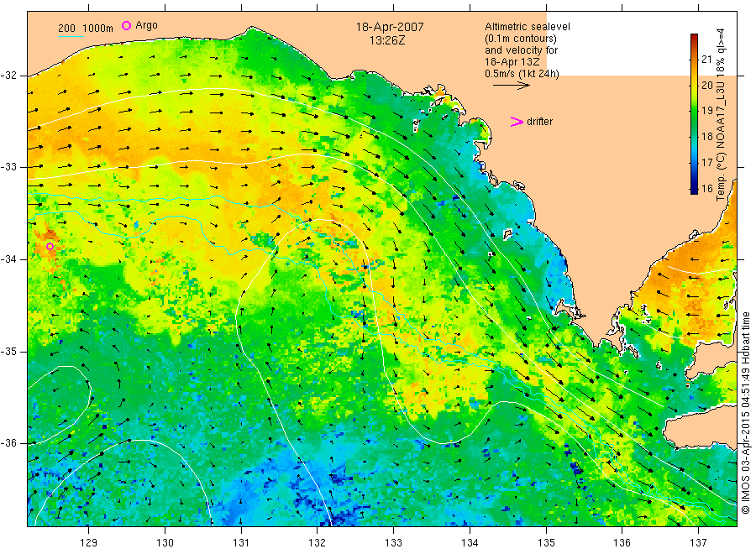Click the 19 tick label on color bar
756x554 pixels.
[706, 111]
